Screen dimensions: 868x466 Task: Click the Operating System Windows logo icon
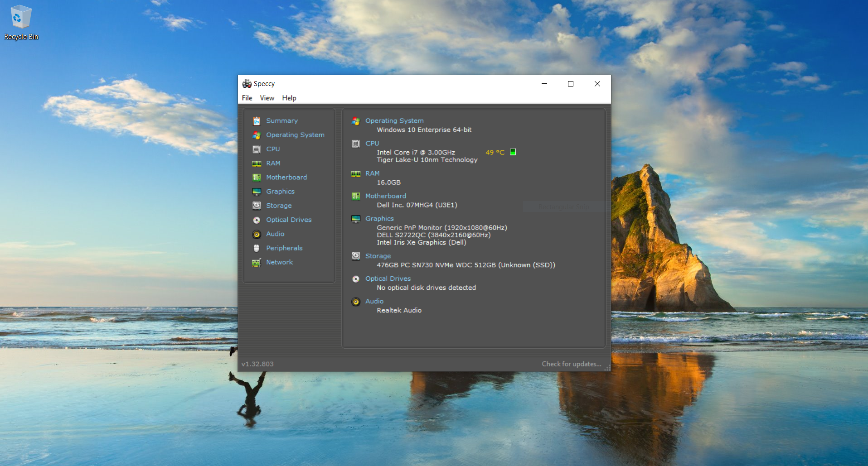355,120
